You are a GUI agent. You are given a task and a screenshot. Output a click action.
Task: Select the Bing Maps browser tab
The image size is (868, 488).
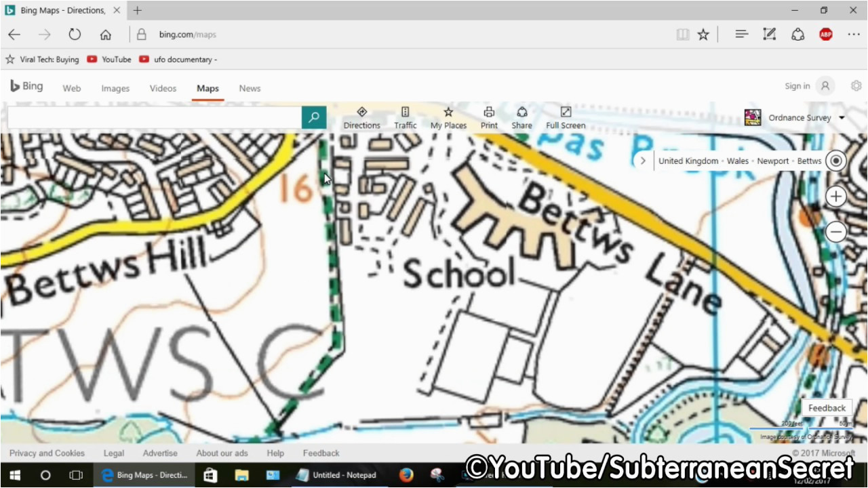coord(62,10)
